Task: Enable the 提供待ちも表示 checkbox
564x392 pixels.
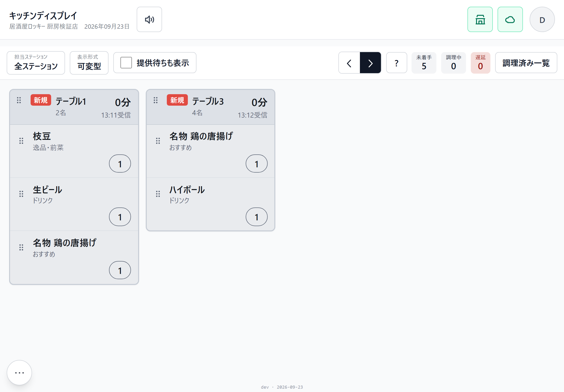Action: (x=126, y=63)
